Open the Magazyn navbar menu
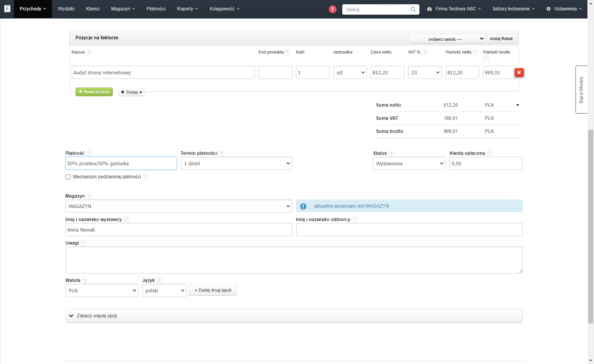594x364 pixels. 123,9
